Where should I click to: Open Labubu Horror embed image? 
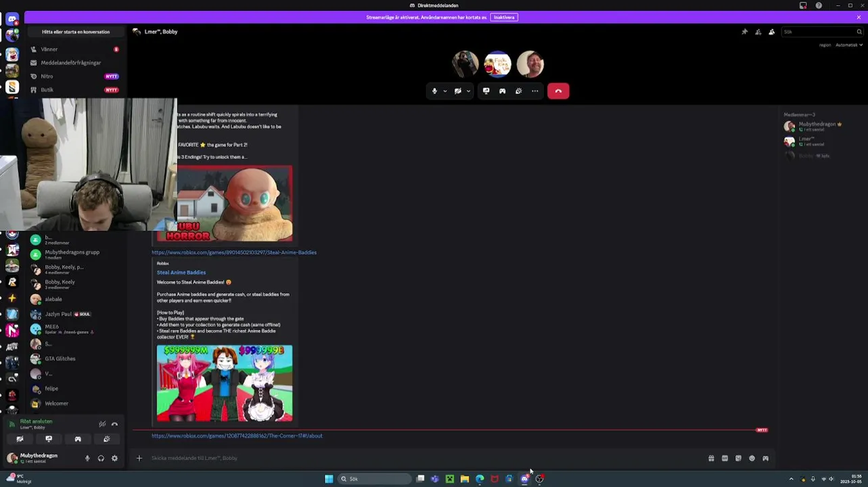pyautogui.click(x=235, y=204)
